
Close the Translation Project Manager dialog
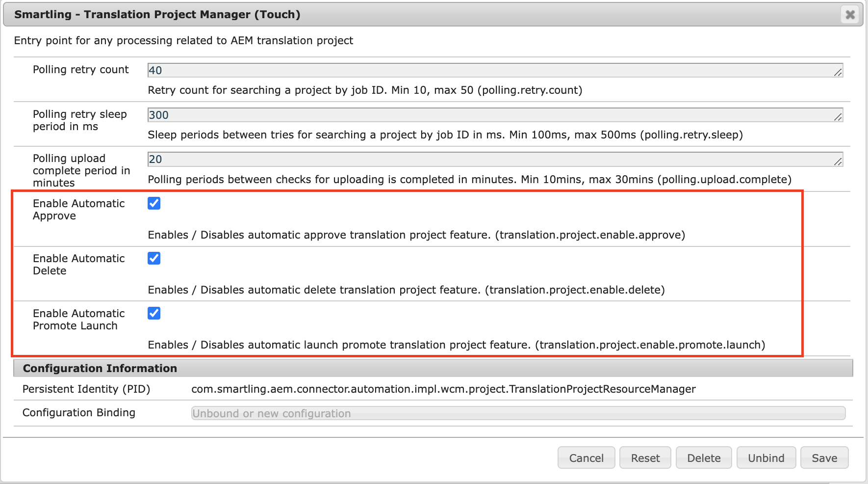[x=850, y=15]
